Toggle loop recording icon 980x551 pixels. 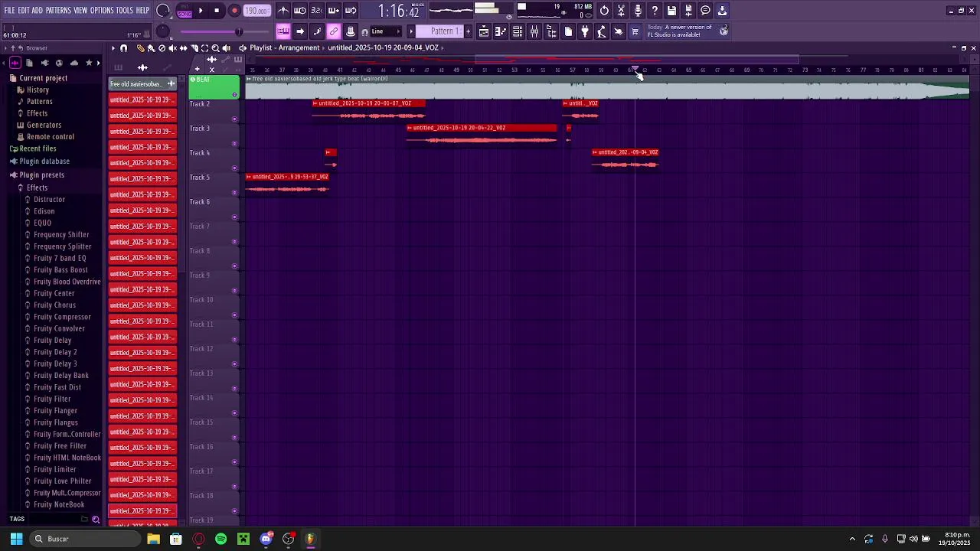coord(351,11)
